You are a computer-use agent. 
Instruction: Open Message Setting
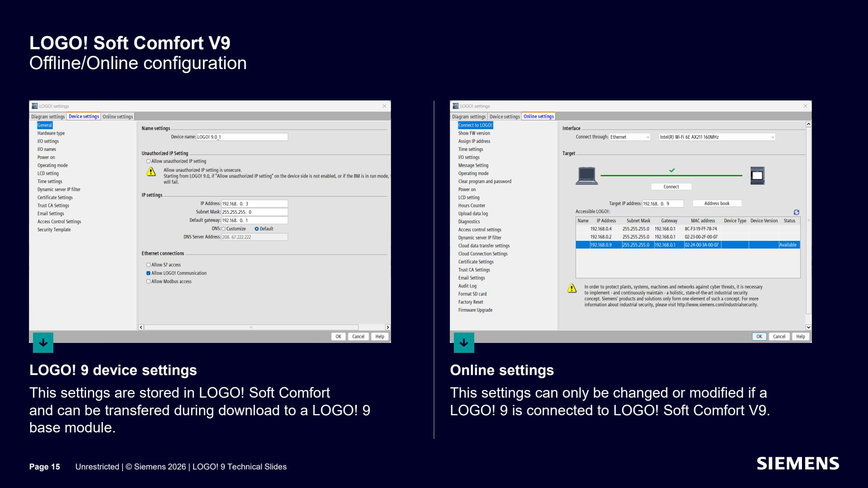[x=473, y=165]
